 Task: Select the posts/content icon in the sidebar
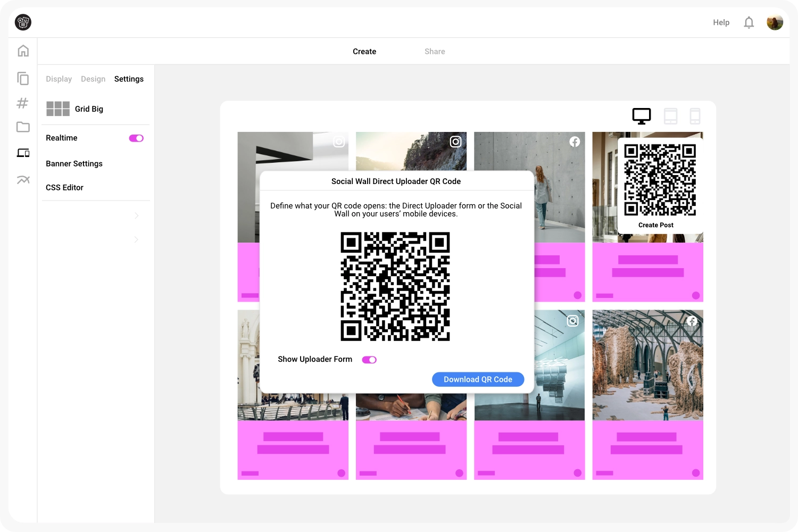coord(23,78)
